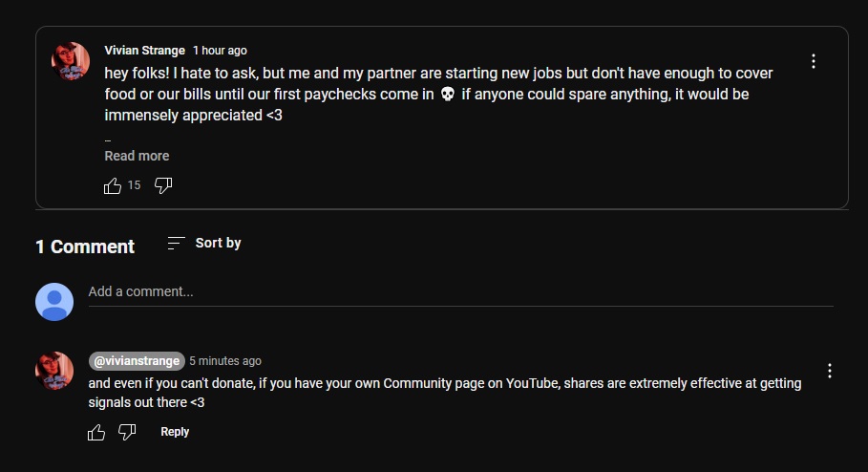This screenshot has height=472, width=868.
Task: Open the comment's three-dot options menu
Action: click(830, 371)
